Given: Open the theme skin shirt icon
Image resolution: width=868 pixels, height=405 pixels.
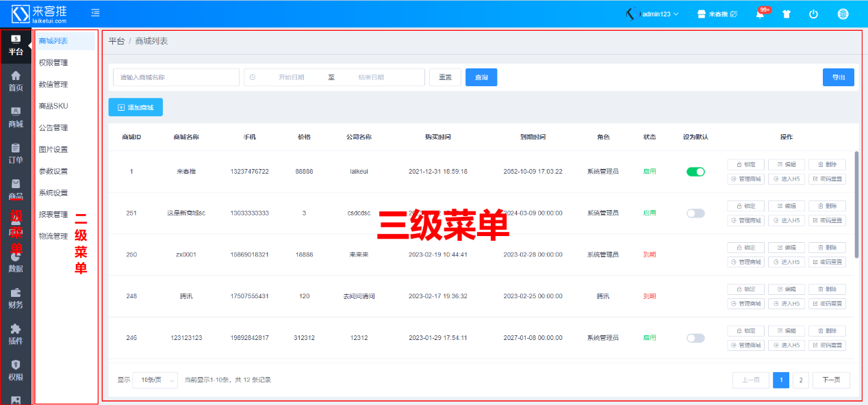Looking at the screenshot, I should click(787, 14).
